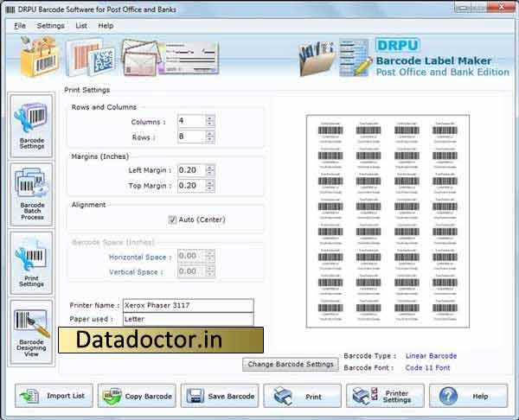The image size is (519, 420).
Task: Decrease the Columns value with down arrow
Action: tap(210, 124)
